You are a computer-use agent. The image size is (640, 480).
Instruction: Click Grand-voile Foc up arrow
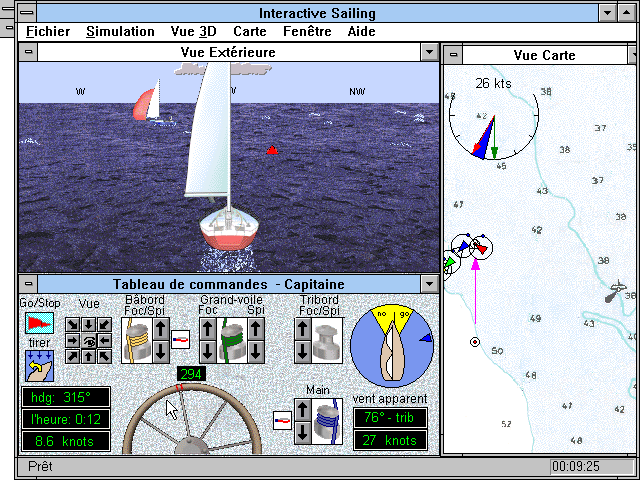coord(208,329)
